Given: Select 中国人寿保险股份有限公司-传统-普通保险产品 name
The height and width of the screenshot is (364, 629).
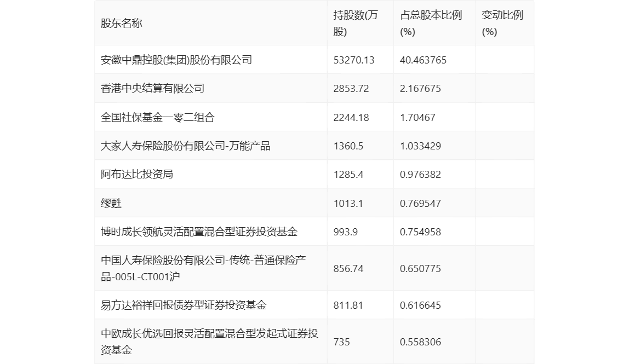Looking at the screenshot, I should point(203,268).
